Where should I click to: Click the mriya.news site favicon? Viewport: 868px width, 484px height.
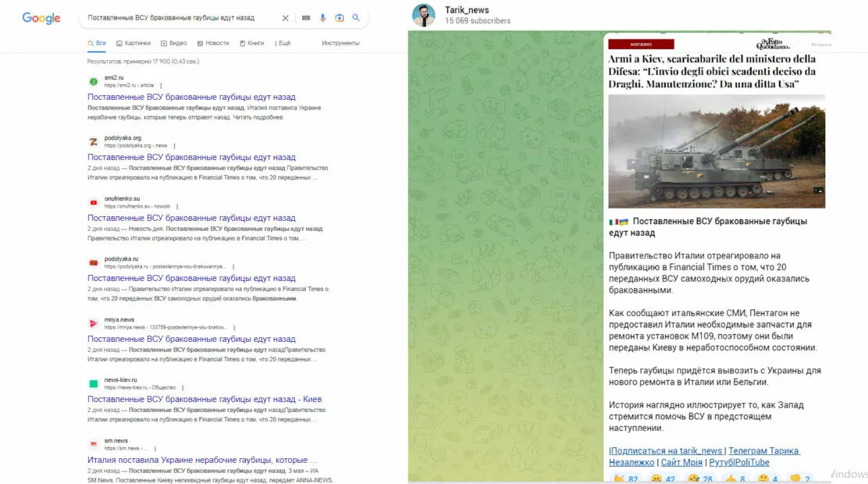tap(94, 323)
